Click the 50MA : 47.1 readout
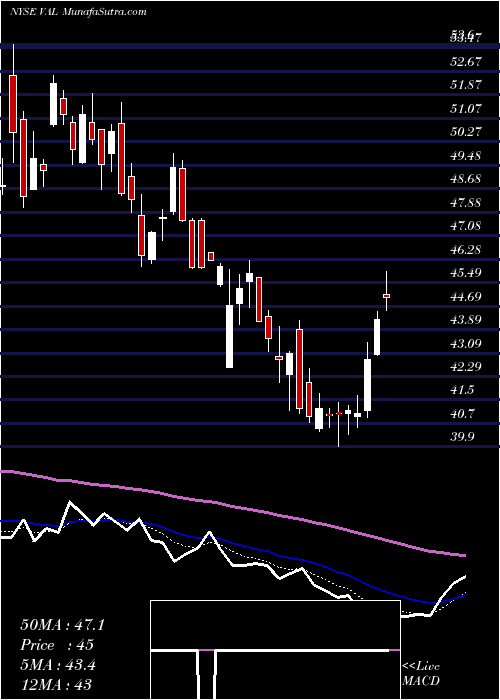This screenshot has width=500, height=700. (62, 625)
